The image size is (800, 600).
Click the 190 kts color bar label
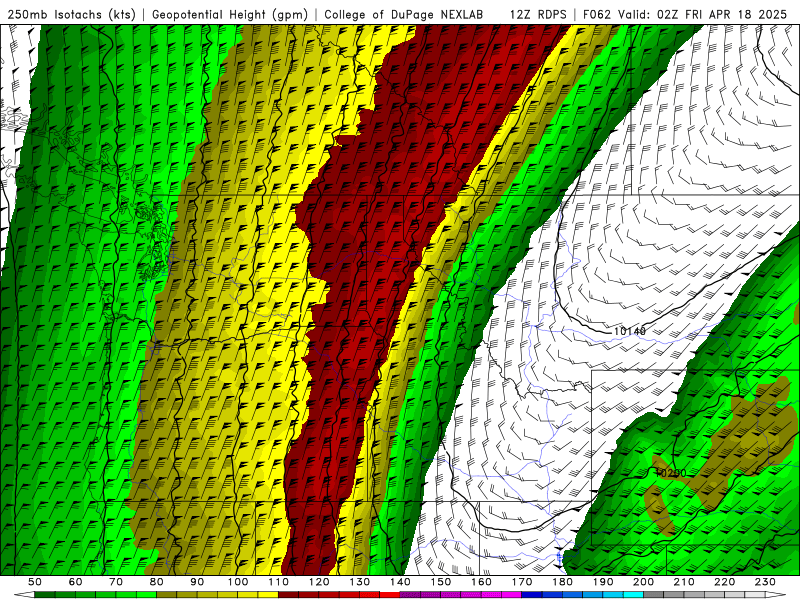pos(603,582)
